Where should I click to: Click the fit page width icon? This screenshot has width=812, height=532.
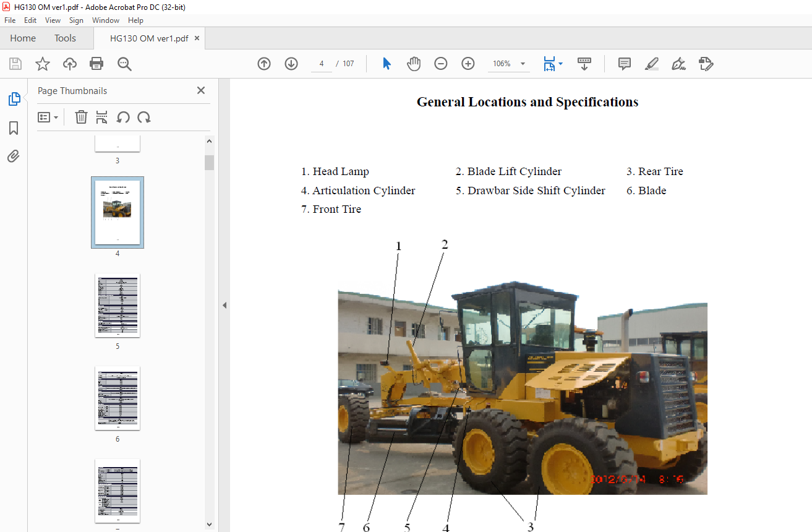549,64
